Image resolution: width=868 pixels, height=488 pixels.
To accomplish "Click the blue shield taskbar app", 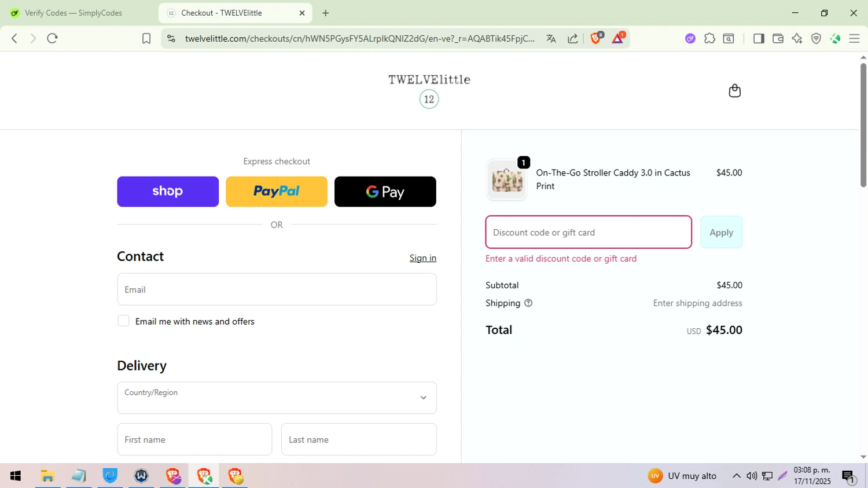I will pyautogui.click(x=110, y=476).
